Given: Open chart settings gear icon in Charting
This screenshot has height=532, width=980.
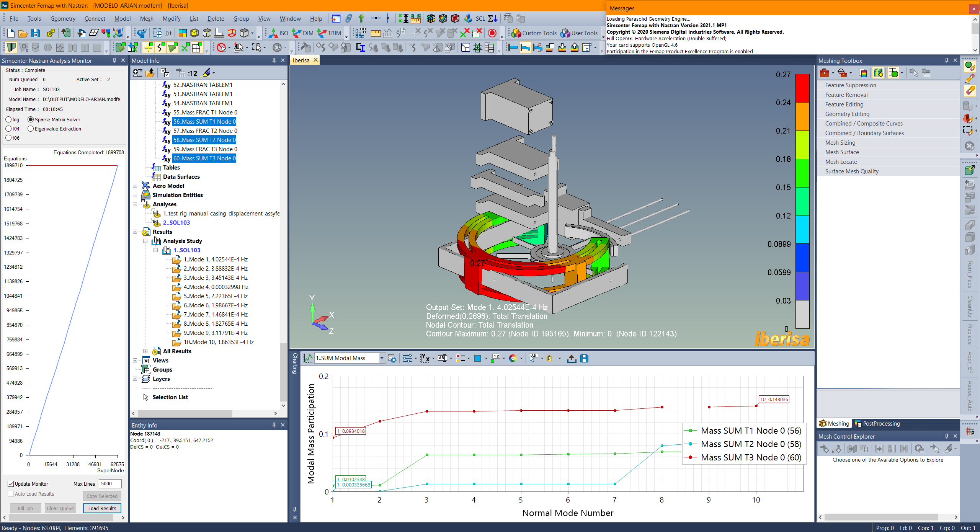Looking at the screenshot, I should point(392,358).
